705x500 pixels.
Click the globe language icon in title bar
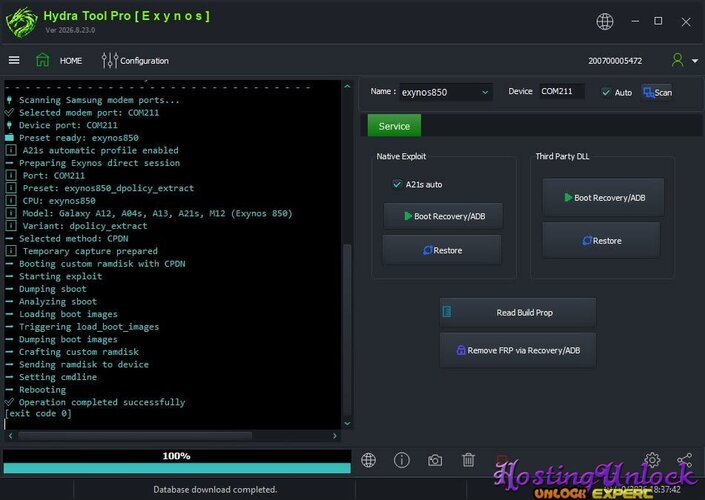pyautogui.click(x=604, y=21)
